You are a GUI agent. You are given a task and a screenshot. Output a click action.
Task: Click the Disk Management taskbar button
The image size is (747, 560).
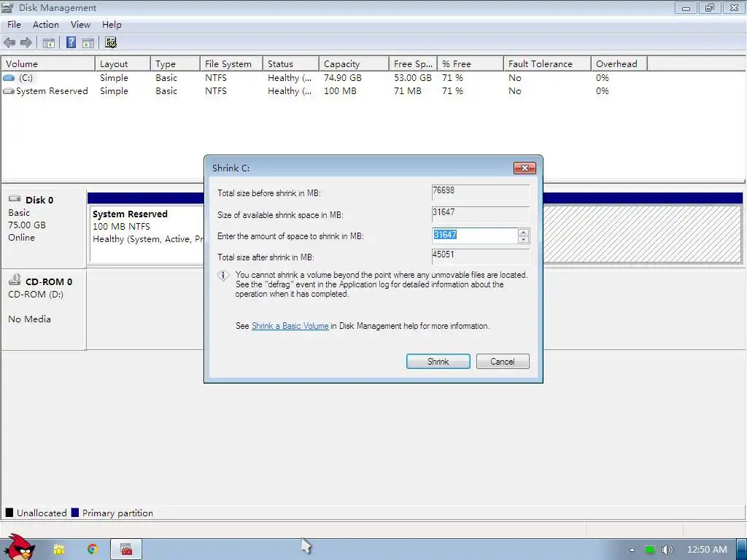pyautogui.click(x=126, y=549)
